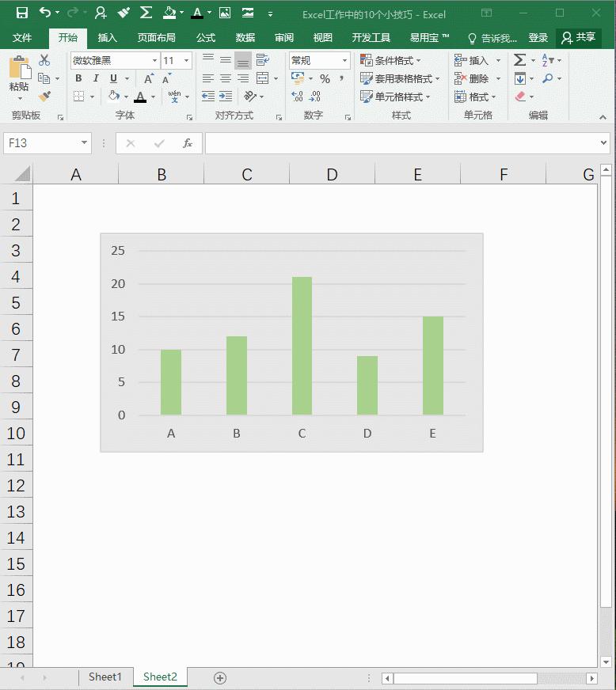Align text left

207,78
